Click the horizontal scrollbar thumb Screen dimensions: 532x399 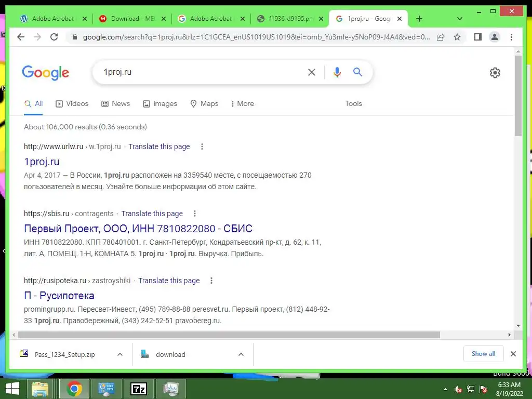pos(229,335)
